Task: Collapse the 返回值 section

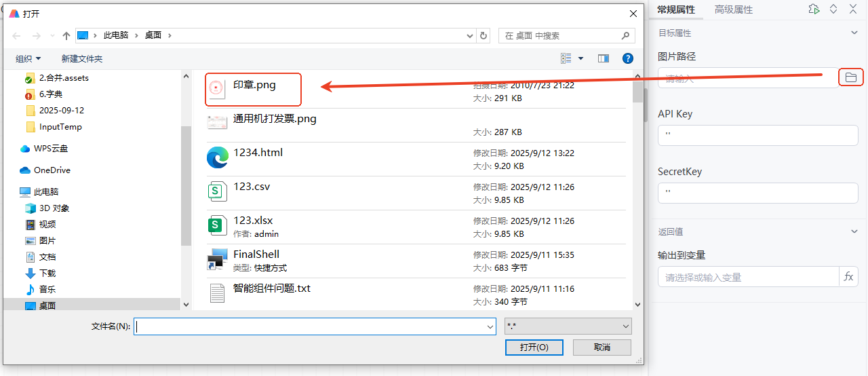Action: (854, 231)
